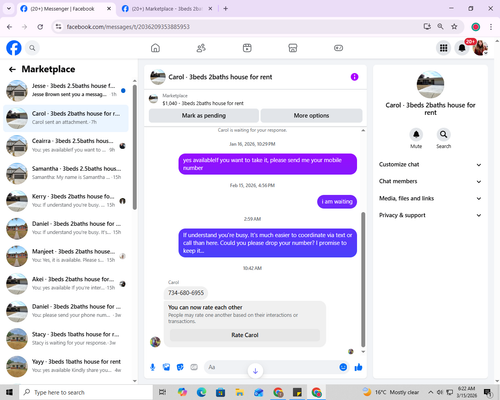Open File Explorer from the taskbar

239,392
